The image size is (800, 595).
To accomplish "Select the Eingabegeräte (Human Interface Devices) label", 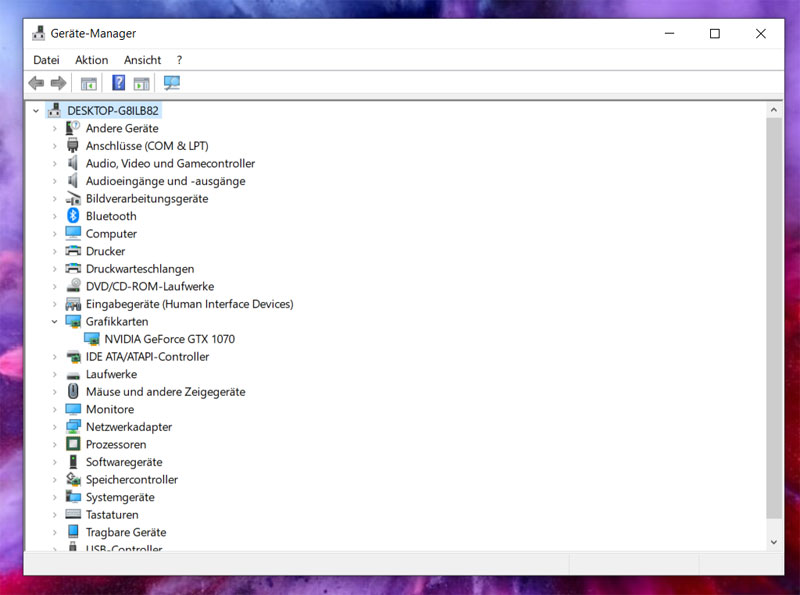I will (x=189, y=304).
